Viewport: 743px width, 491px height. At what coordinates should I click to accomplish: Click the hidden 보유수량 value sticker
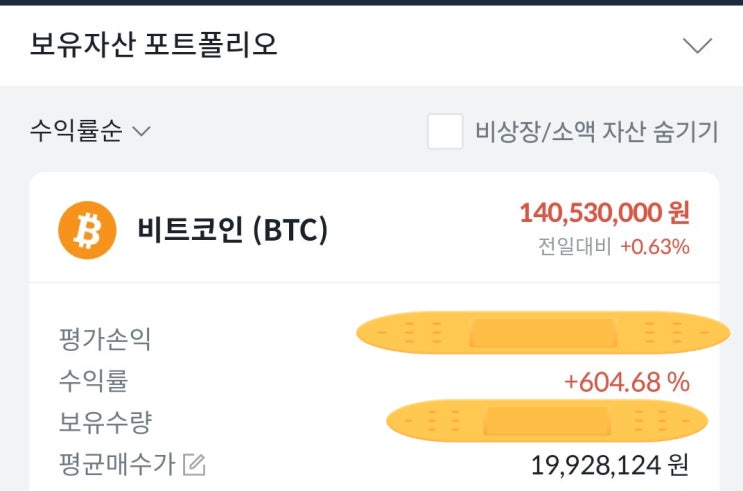pyautogui.click(x=547, y=421)
